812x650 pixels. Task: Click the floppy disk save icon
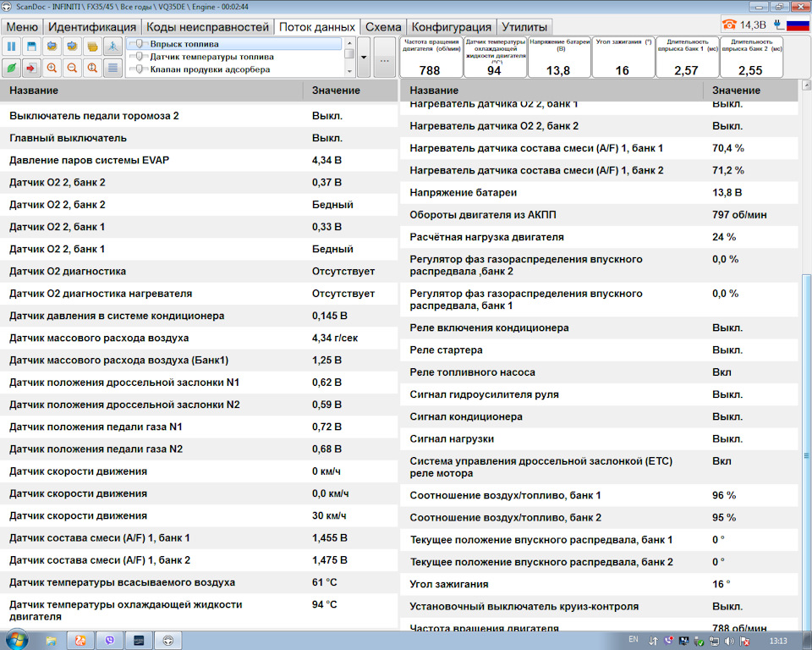point(31,46)
